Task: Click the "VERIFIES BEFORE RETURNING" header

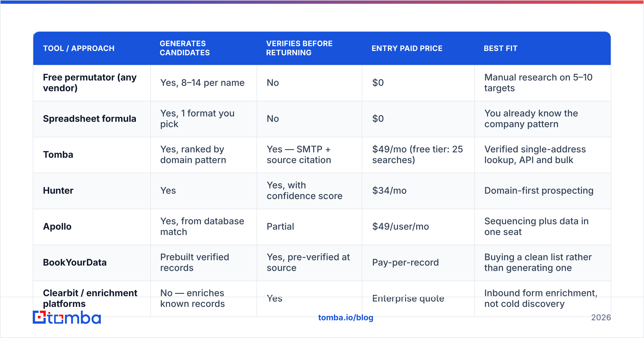Action: [299, 48]
